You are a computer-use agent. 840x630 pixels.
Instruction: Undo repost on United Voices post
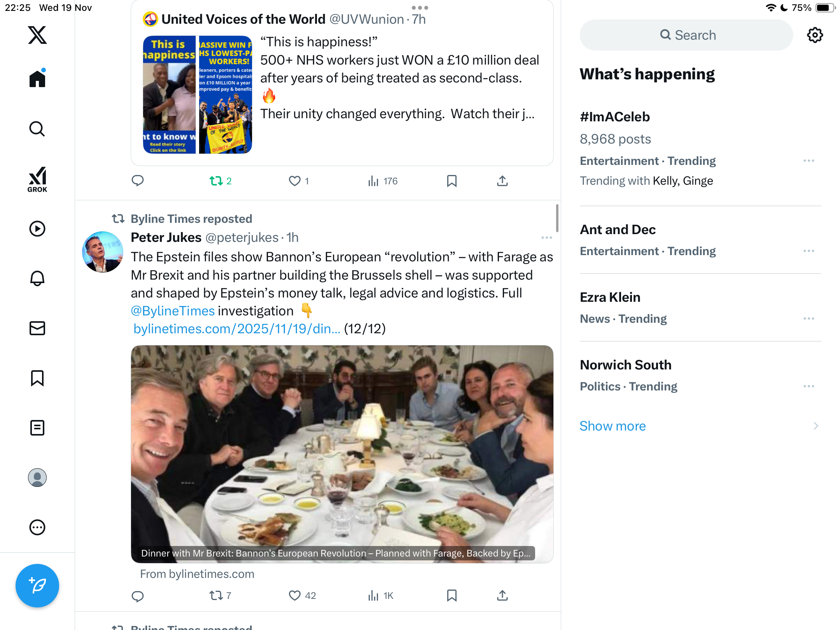[216, 181]
